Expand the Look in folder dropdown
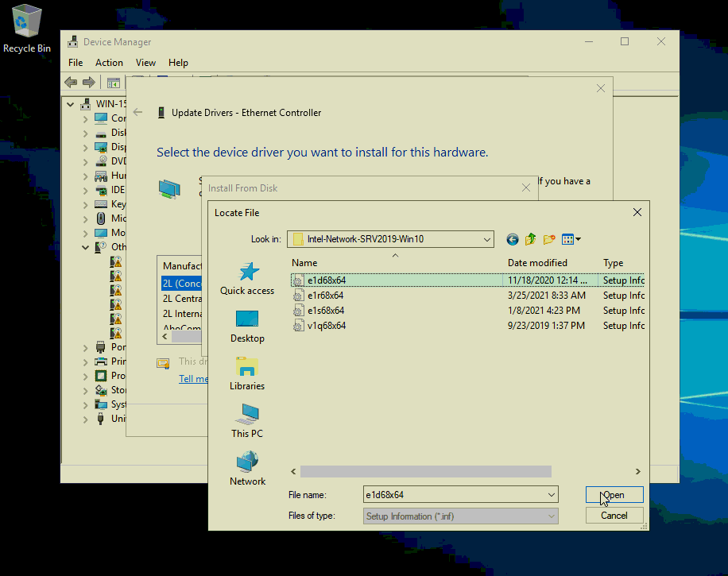This screenshot has height=576, width=728. 486,239
